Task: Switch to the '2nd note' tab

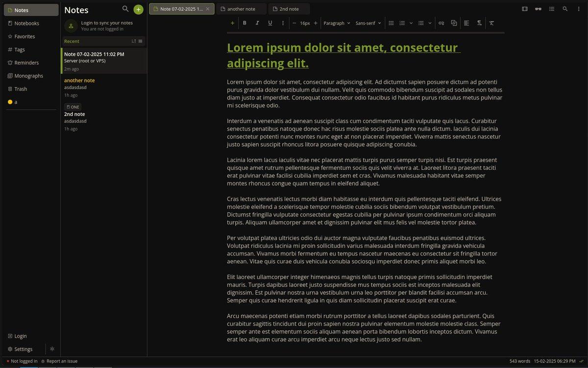Action: coord(289,9)
